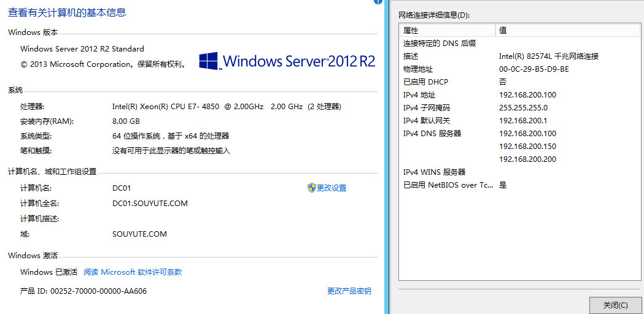Click the 更改产品密钥 link
The image size is (644, 314).
[349, 291]
